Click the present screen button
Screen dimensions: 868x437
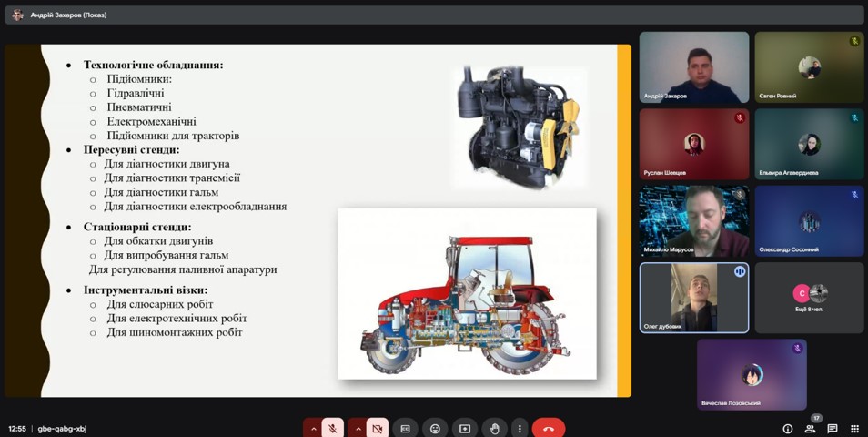pyautogui.click(x=464, y=428)
